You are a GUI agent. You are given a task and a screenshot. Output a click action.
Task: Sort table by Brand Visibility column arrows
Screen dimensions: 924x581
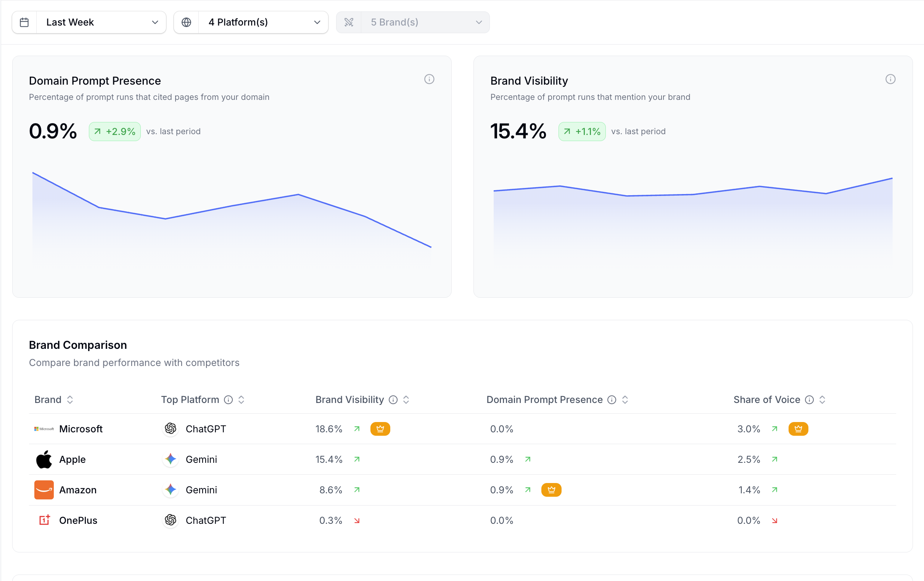406,400
